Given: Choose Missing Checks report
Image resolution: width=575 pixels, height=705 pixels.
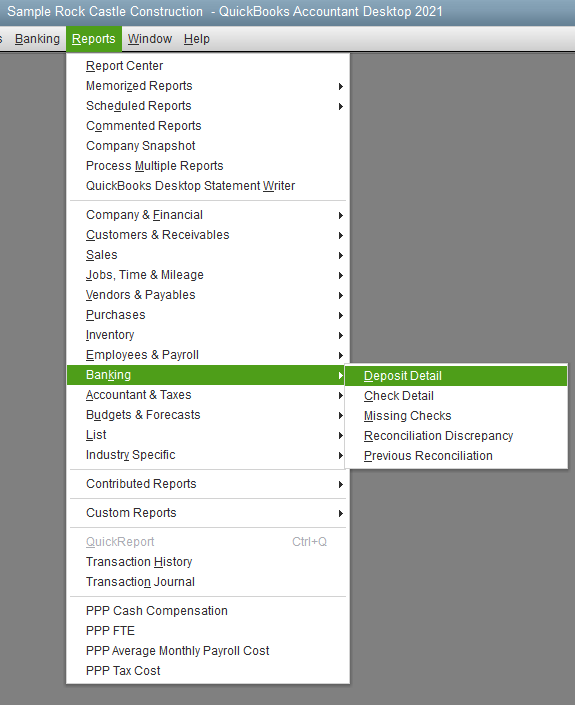Looking at the screenshot, I should click(456, 416).
